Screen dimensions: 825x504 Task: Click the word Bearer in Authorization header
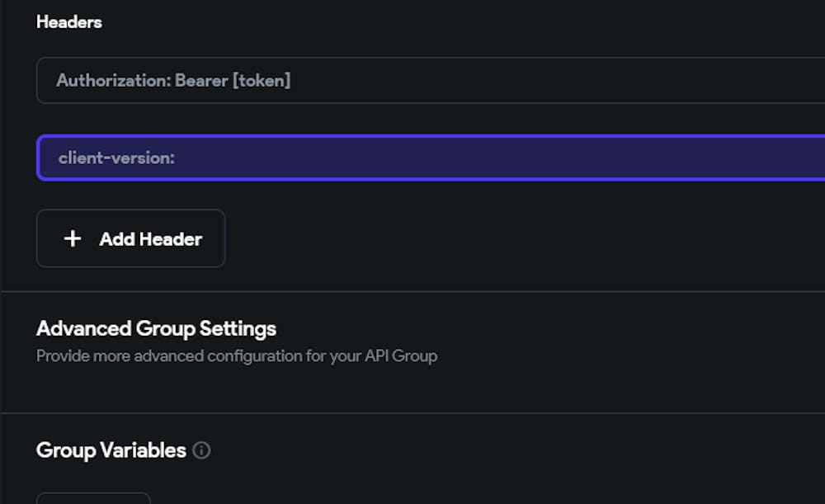pyautogui.click(x=202, y=81)
